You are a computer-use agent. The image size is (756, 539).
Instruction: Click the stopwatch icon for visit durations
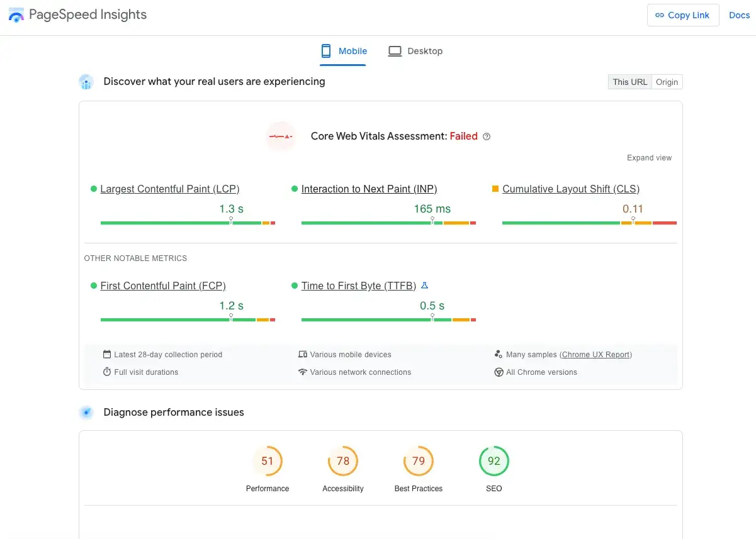[107, 372]
